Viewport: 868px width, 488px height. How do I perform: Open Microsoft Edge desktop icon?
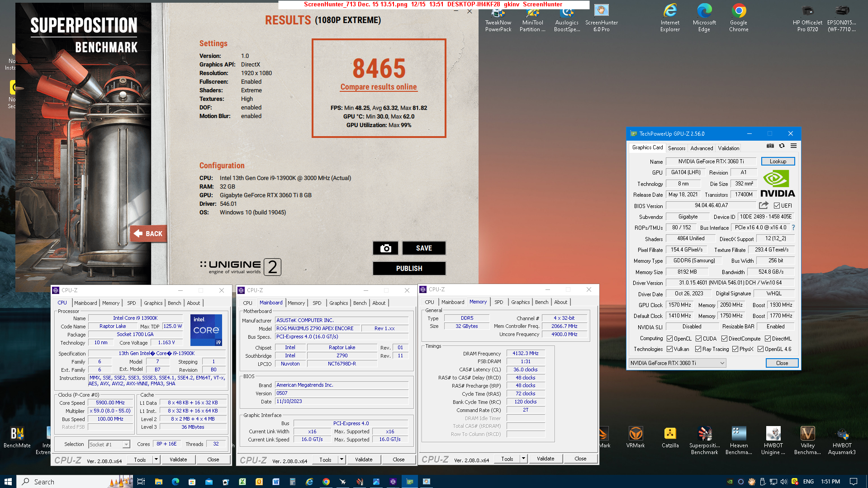704,18
